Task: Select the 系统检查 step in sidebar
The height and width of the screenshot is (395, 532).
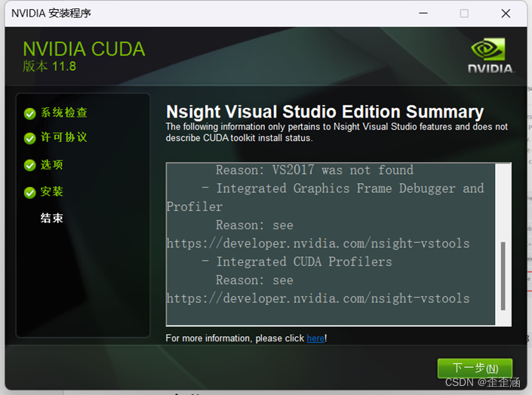Action: 64,112
